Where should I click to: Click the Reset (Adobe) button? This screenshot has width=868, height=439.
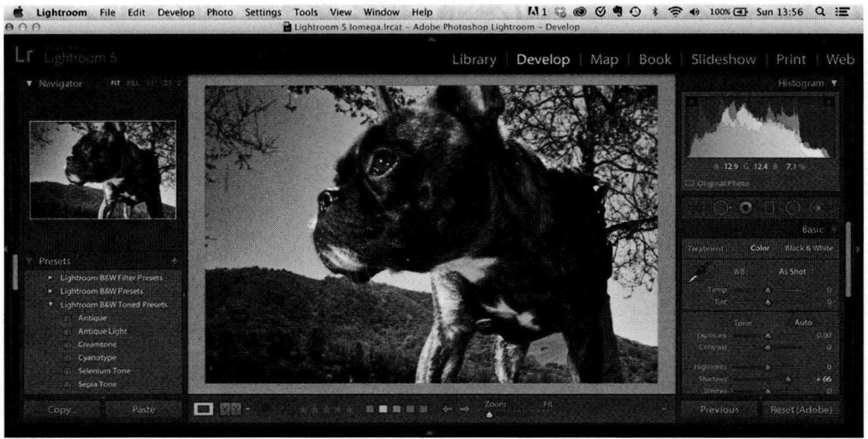point(800,410)
